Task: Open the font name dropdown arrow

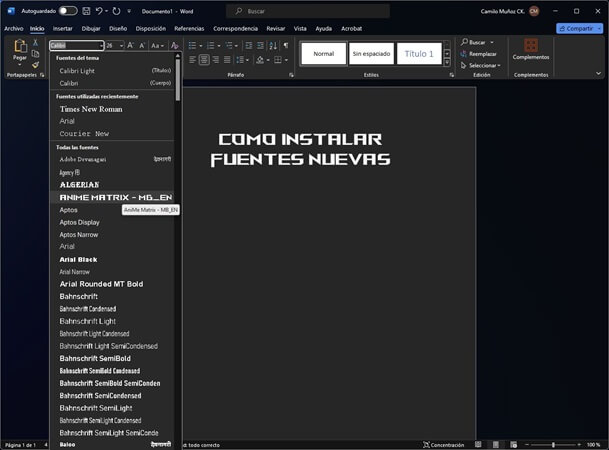Action: pyautogui.click(x=101, y=46)
